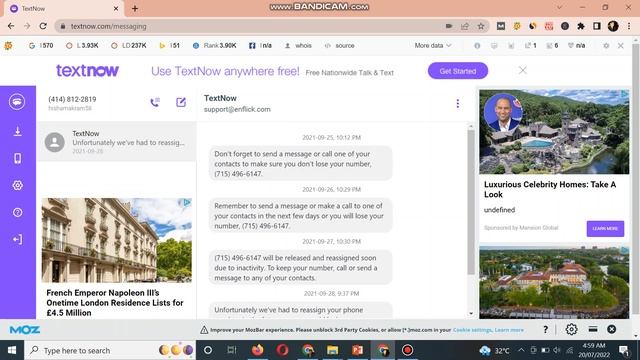The width and height of the screenshot is (640, 360).
Task: Compose a new message with pencil icon
Action: tap(181, 102)
